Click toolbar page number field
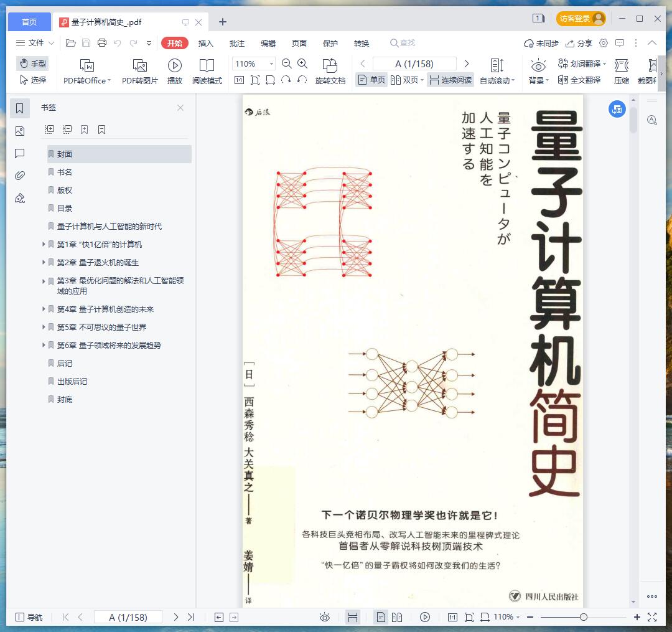This screenshot has height=632, width=672. pyautogui.click(x=414, y=64)
